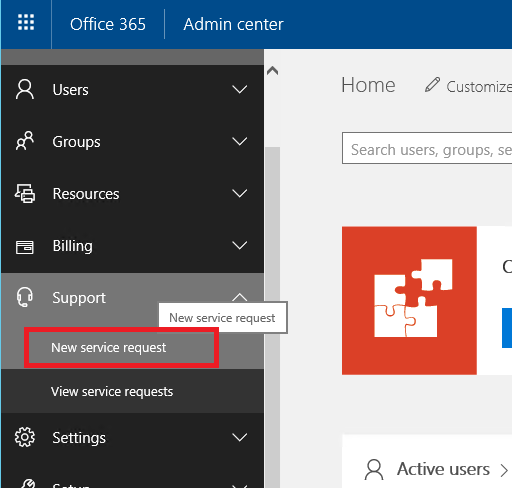Open the Resources menu item
Viewport: 512px width, 488px height.
point(132,194)
